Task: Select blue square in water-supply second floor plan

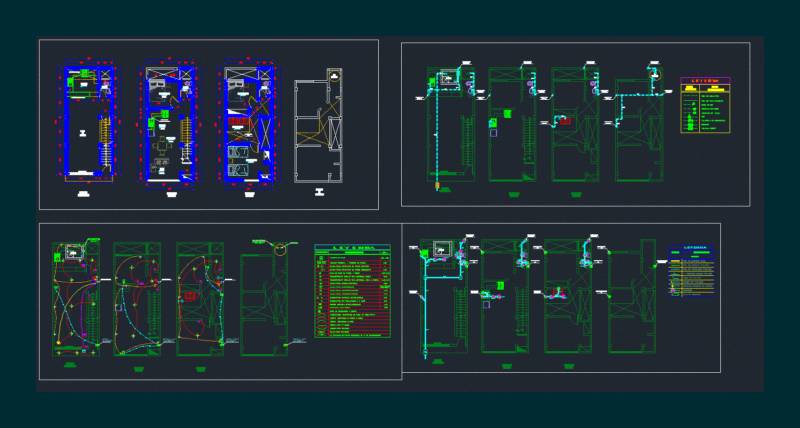Action: point(493,133)
